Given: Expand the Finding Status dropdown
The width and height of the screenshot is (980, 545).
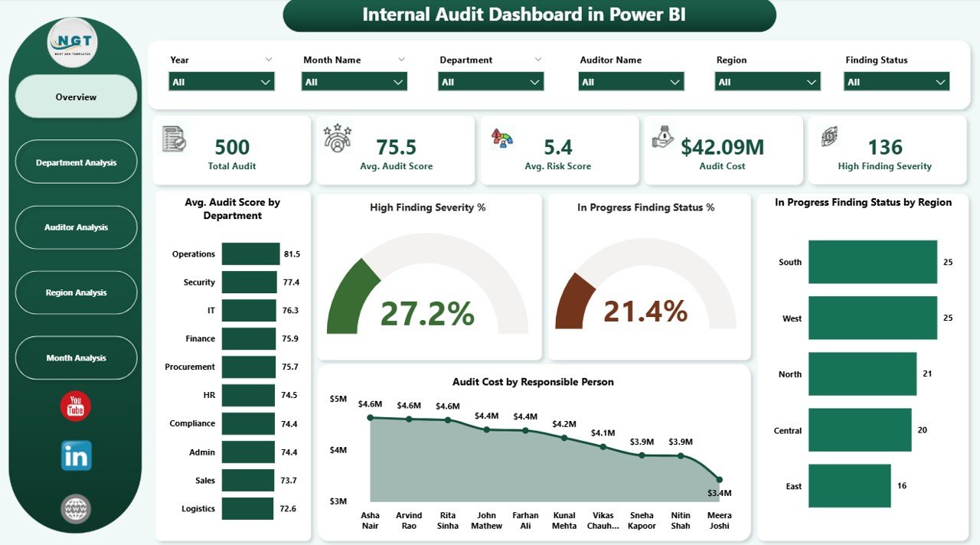Looking at the screenshot, I should (x=941, y=81).
